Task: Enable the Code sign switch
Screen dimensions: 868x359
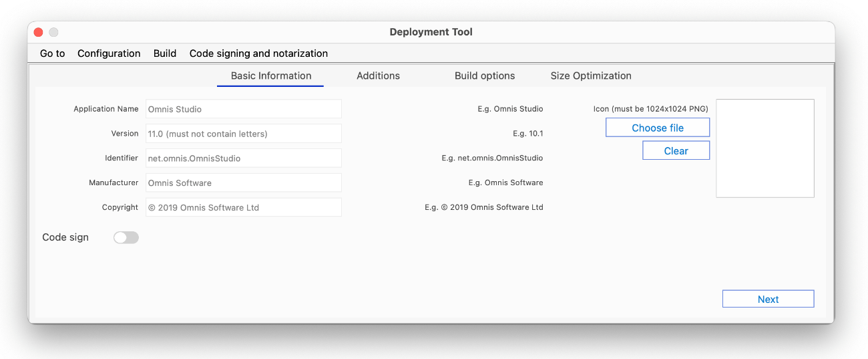Action: point(126,237)
